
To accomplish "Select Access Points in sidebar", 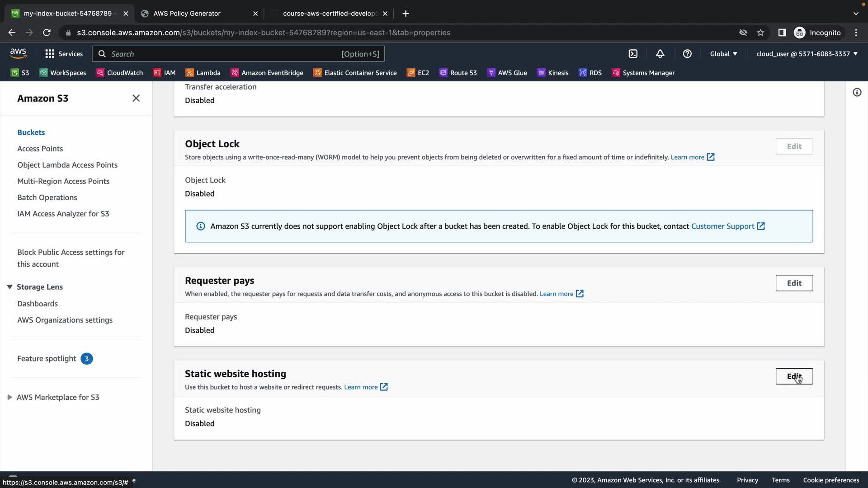I will [x=40, y=149].
